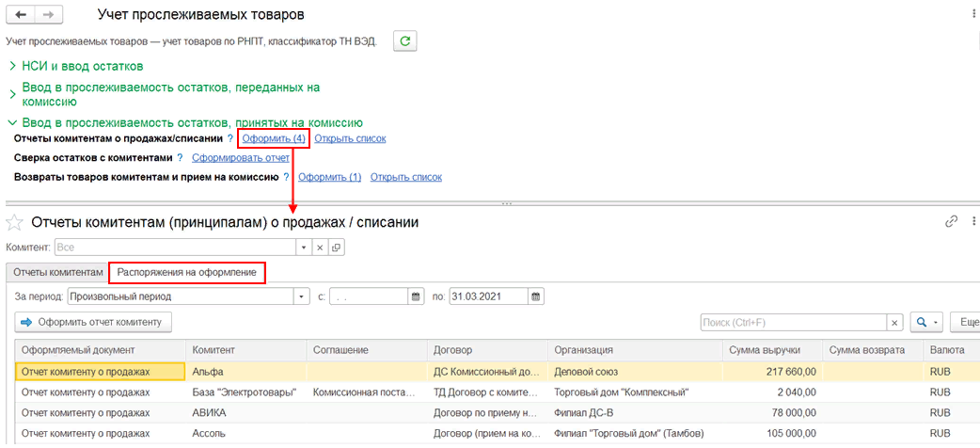Screen dimensions: 980x448
Task: Select the Распоряжения на оформление tab
Action: (x=186, y=273)
